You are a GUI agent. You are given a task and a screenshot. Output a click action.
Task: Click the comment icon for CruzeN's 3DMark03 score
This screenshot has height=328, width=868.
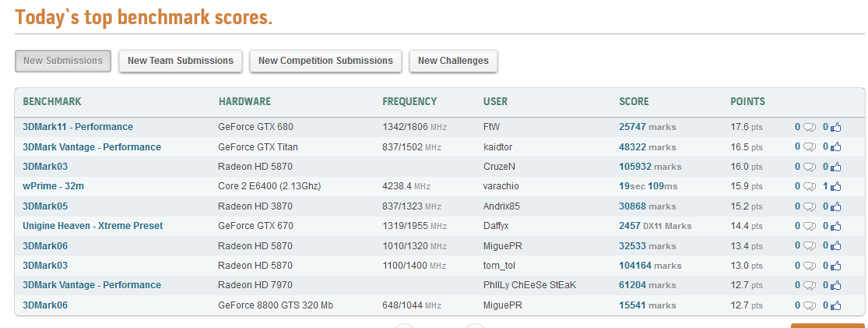[x=810, y=167]
